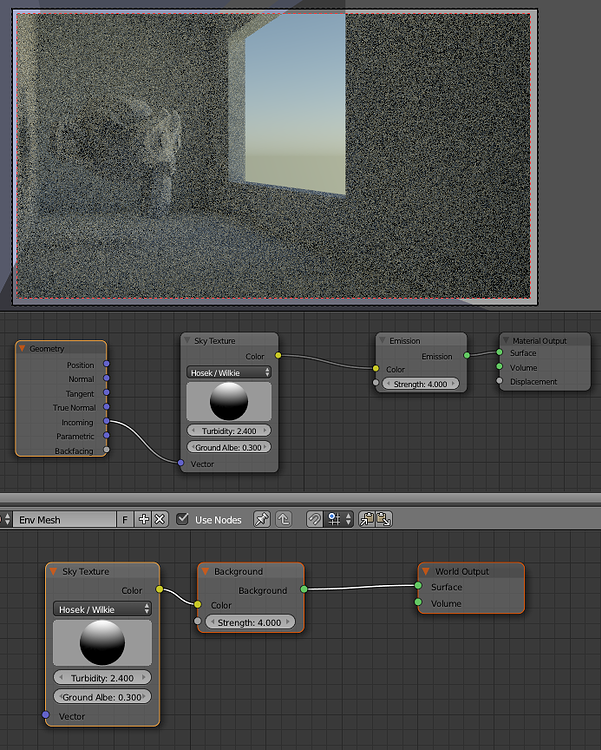Screen dimensions: 601x750
Task: Select the Emission node by its title
Action: (405, 341)
